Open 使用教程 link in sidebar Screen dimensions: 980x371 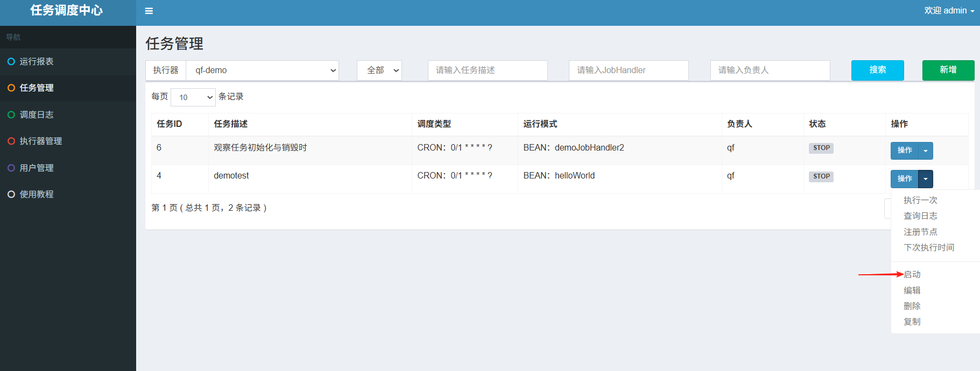click(68, 194)
